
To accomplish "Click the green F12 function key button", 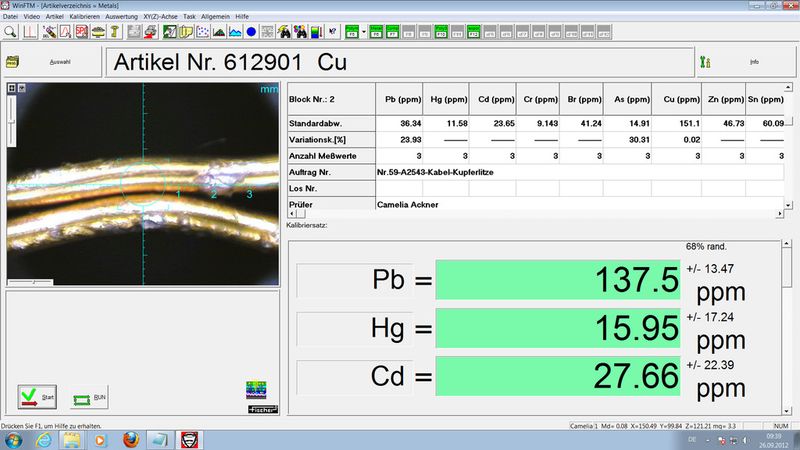I will (473, 33).
